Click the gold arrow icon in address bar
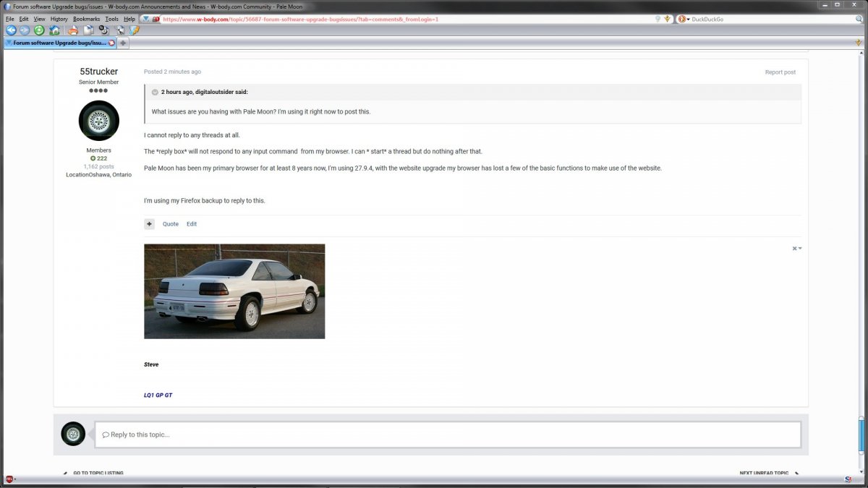 tap(668, 19)
